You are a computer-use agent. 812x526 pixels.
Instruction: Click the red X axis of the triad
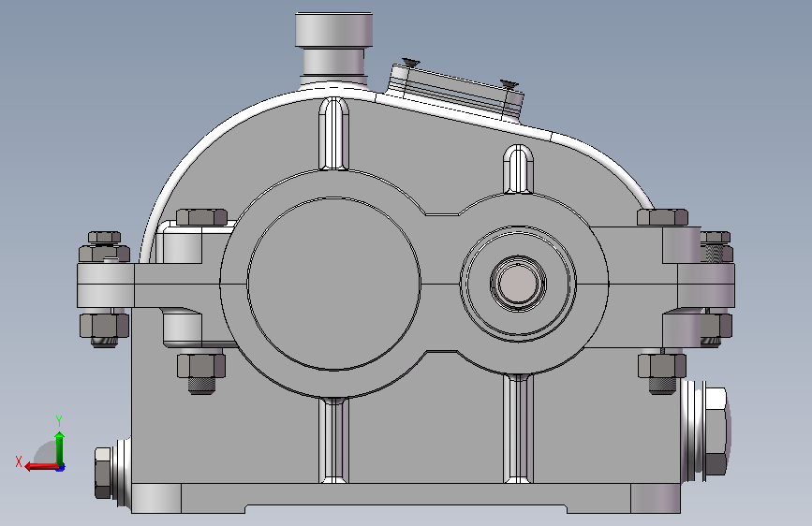(x=41, y=467)
